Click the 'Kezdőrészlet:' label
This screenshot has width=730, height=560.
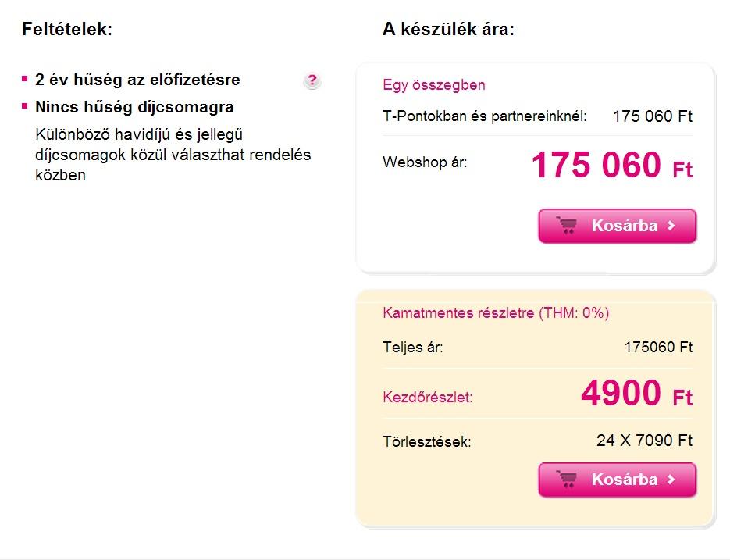(x=427, y=397)
